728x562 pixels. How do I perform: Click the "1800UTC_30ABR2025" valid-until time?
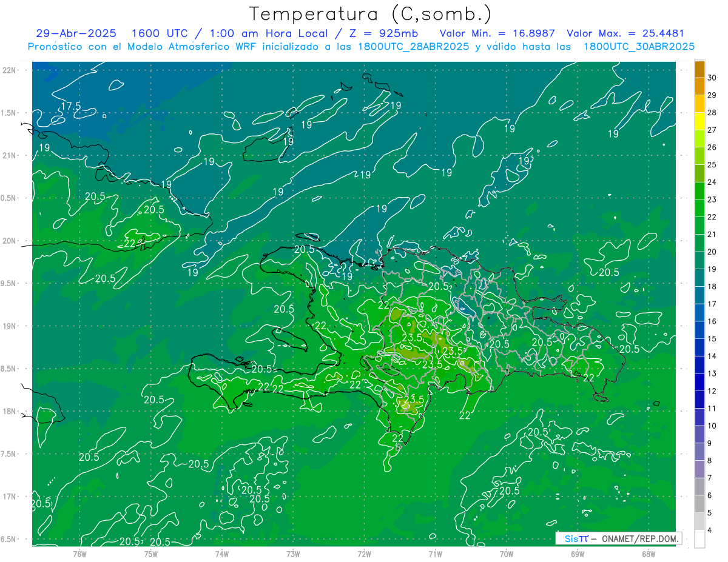(x=639, y=47)
